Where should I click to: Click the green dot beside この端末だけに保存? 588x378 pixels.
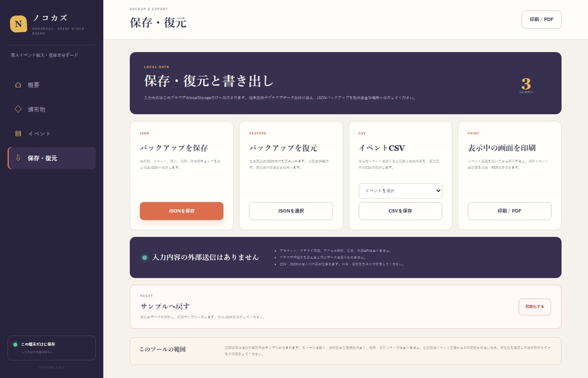[16, 344]
